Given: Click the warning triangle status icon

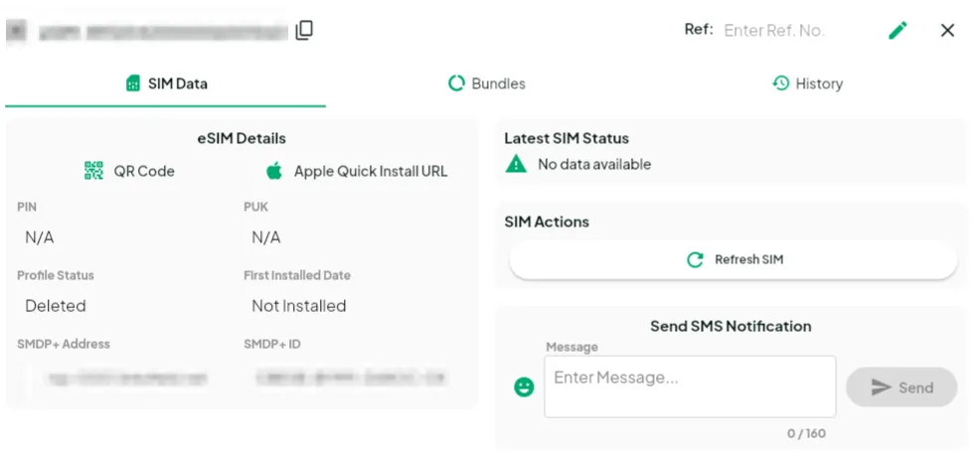Looking at the screenshot, I should (516, 165).
